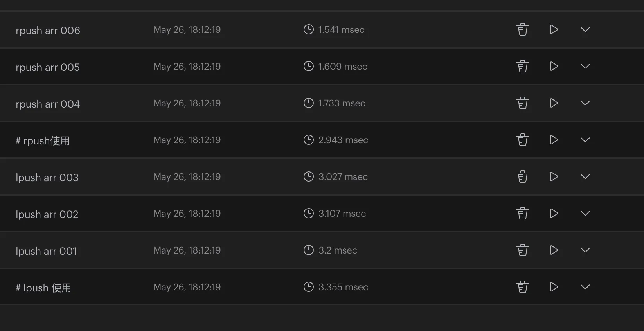Viewport: 644px width, 331px height.
Task: Re-run the lpush arr 003 command
Action: click(x=554, y=177)
